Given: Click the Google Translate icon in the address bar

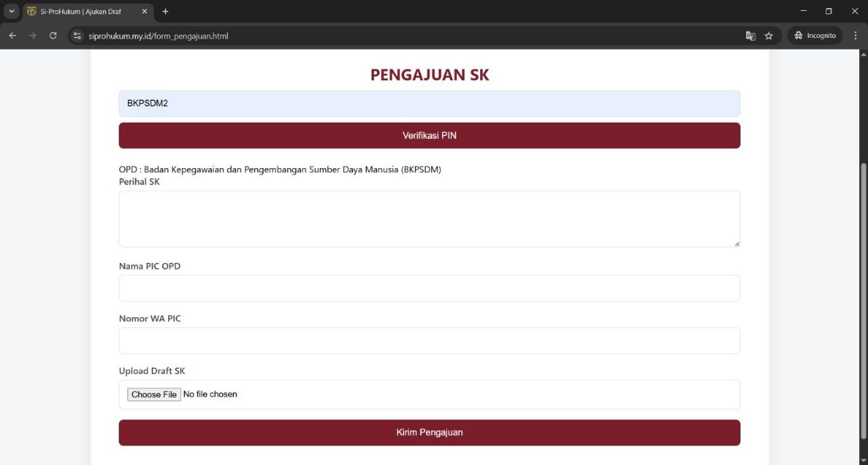Looking at the screenshot, I should [x=750, y=35].
